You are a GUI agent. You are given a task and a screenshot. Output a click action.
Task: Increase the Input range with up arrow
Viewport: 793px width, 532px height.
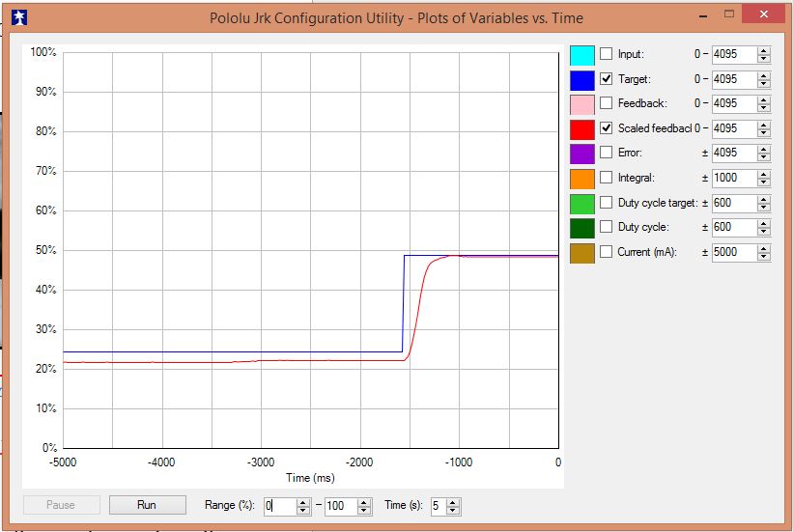tap(764, 50)
